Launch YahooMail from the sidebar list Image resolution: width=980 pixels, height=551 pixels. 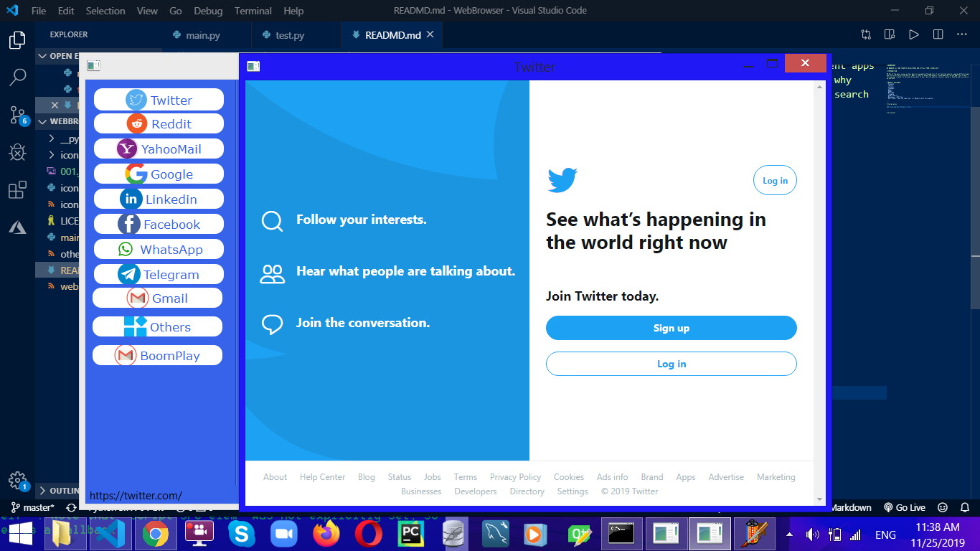pyautogui.click(x=159, y=149)
